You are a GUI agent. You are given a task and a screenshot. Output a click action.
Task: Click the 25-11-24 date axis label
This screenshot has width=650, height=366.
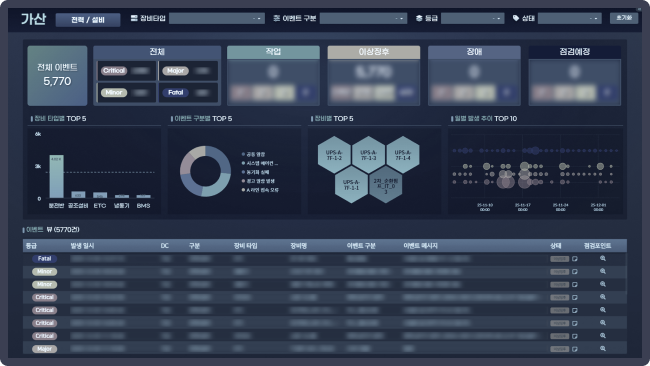point(560,207)
